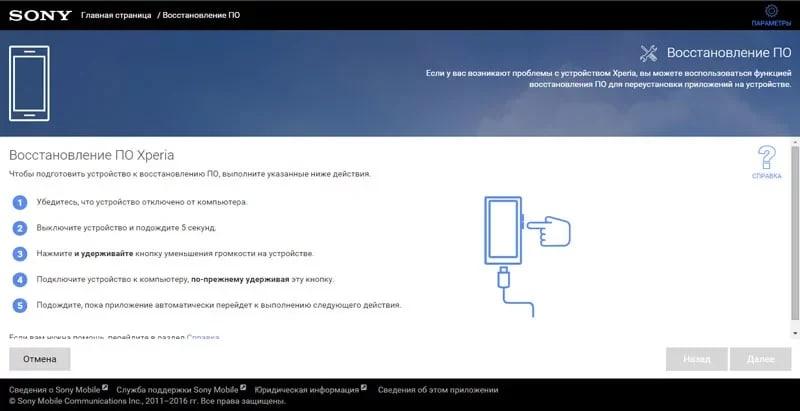This screenshot has height=411, width=800.
Task: Click the Xperia phone icon in banner
Action: [x=29, y=83]
